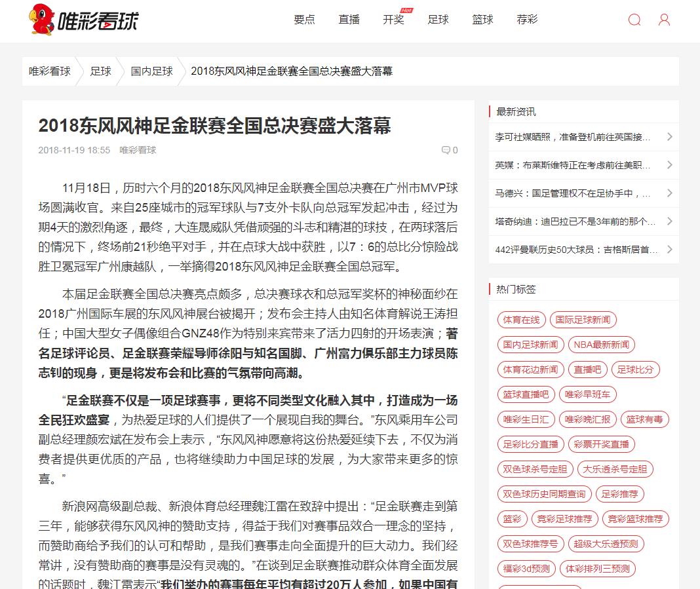
Task: Open the 足球 navigation menu
Action: (438, 20)
